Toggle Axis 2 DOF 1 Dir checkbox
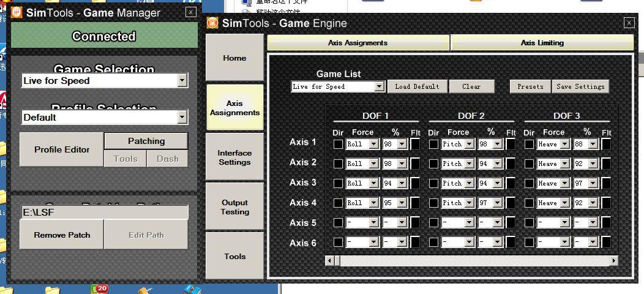The height and width of the screenshot is (294, 644). tap(338, 164)
